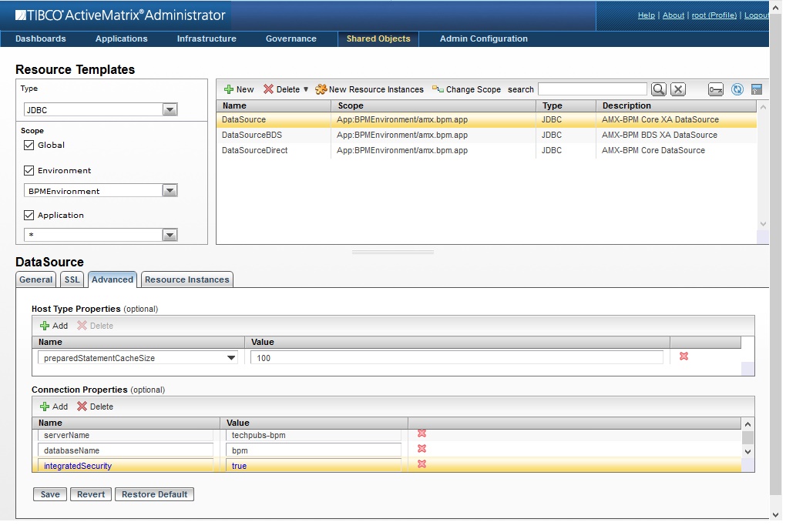The height and width of the screenshot is (532, 786).
Task: Select the DataSourceDirect row
Action: [x=486, y=150]
